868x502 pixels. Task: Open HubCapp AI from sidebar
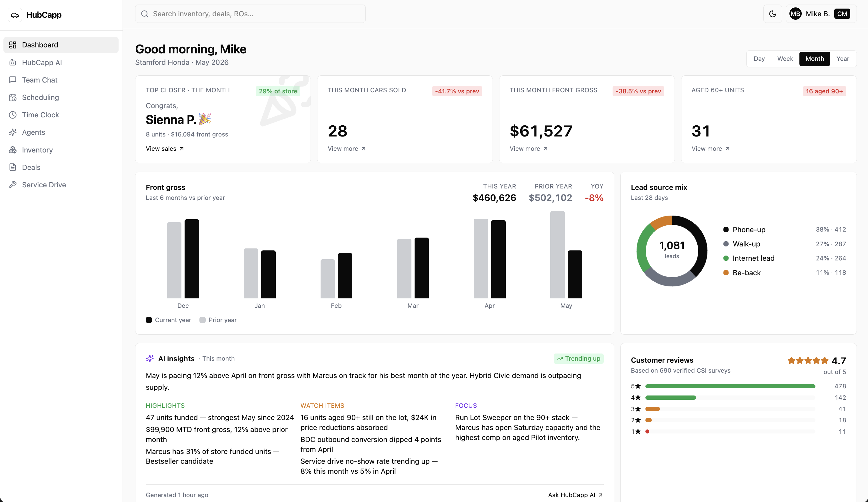pyautogui.click(x=61, y=62)
